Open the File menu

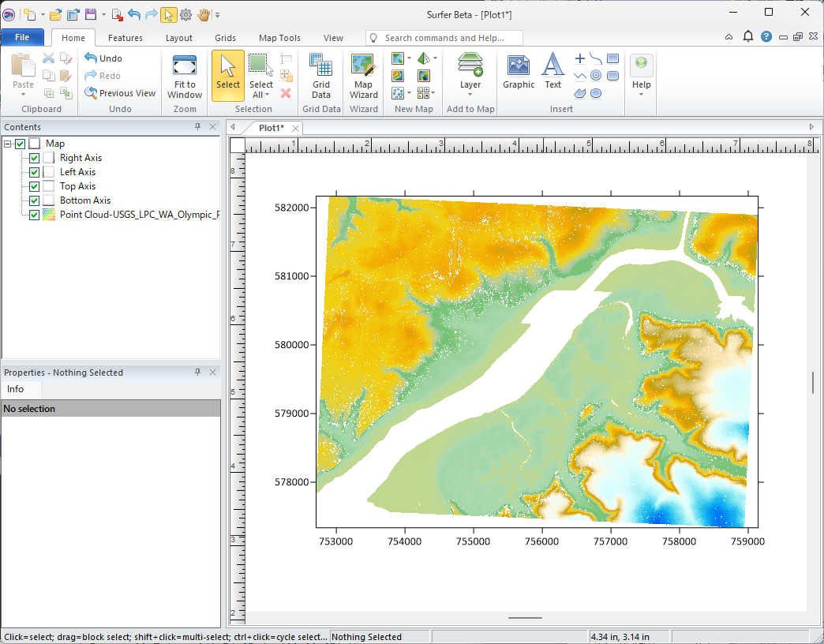pos(22,37)
